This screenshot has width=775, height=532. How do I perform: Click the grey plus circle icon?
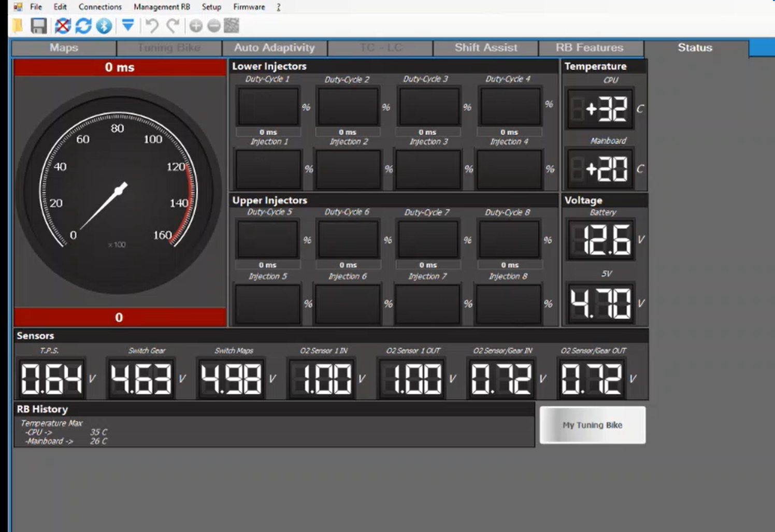196,25
